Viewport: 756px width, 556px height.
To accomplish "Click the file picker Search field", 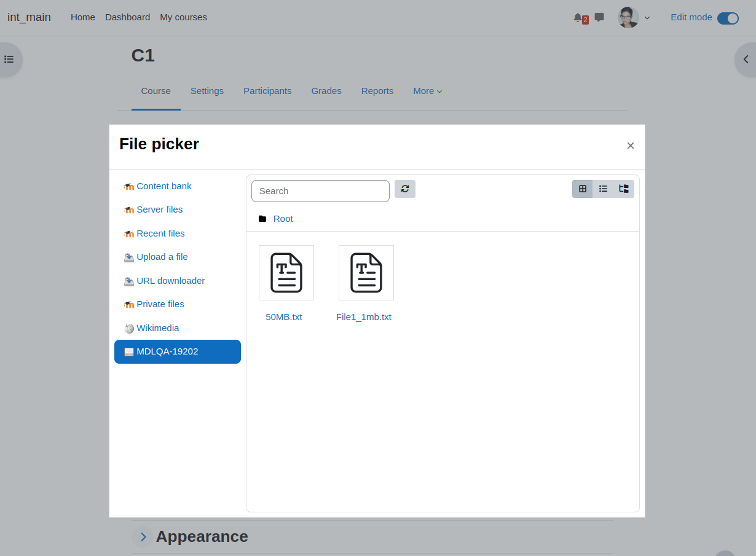I will pos(320,191).
